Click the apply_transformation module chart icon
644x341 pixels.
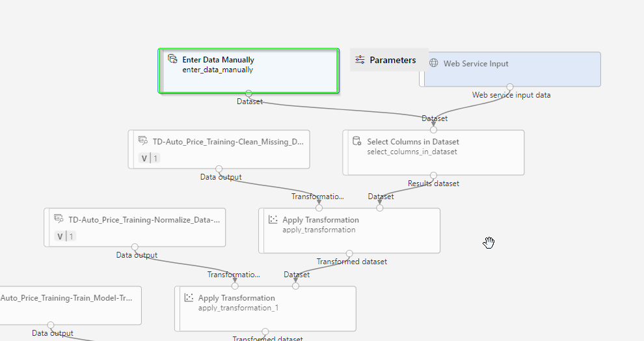click(x=273, y=220)
